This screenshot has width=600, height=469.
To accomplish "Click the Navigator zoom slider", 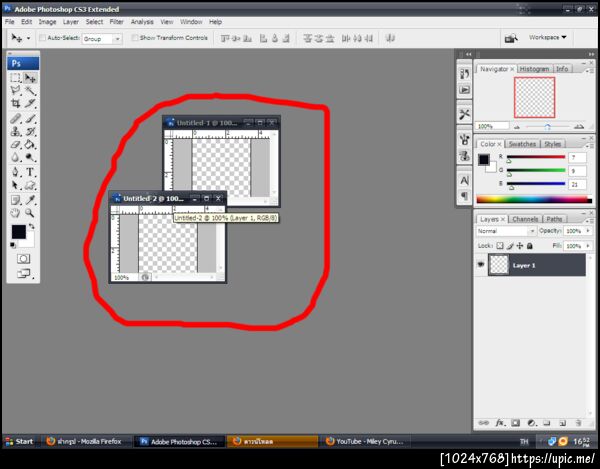I will tap(547, 126).
